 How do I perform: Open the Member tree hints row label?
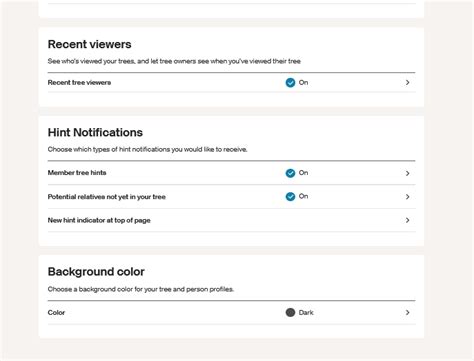tap(77, 173)
